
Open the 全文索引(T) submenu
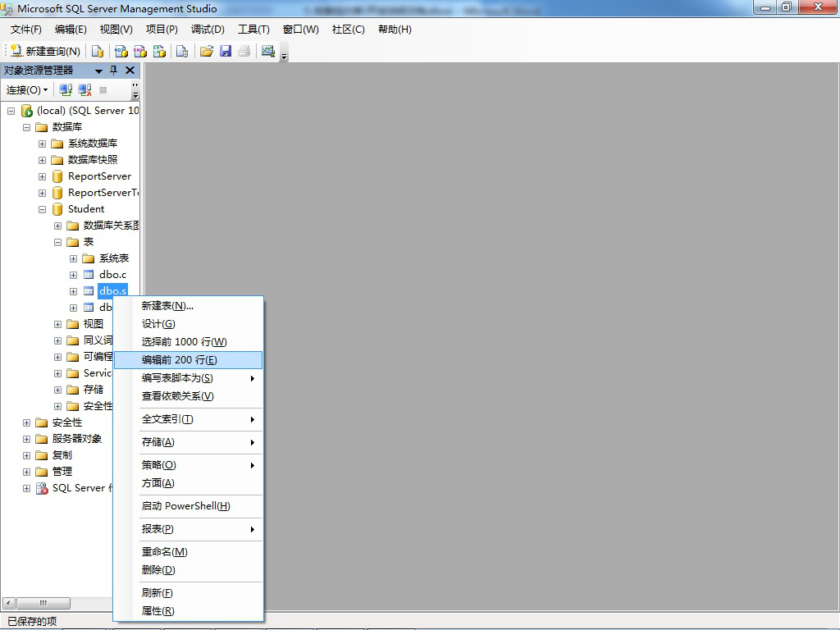pos(189,419)
